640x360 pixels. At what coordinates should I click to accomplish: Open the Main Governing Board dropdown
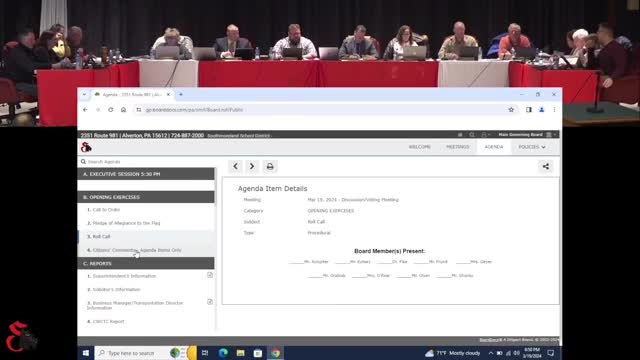pyautogui.click(x=527, y=135)
